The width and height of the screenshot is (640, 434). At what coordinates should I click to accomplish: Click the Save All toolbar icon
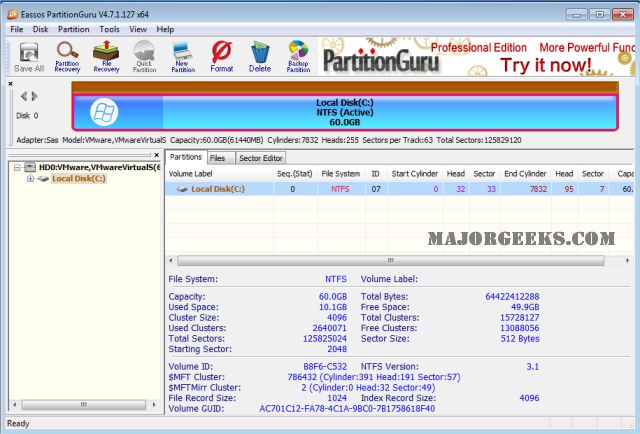tap(29, 57)
